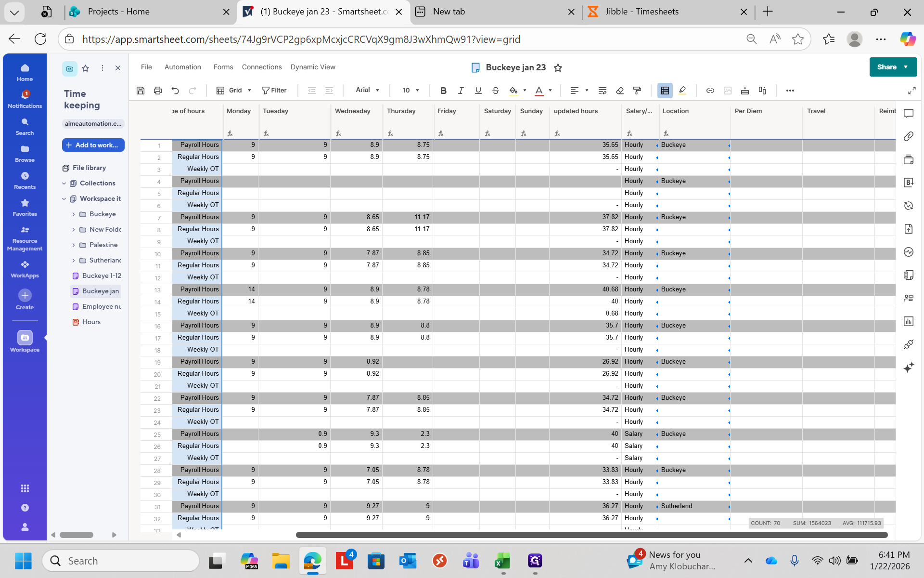924x578 pixels.
Task: Open the Attachments paperclip panel
Action: coord(908,136)
